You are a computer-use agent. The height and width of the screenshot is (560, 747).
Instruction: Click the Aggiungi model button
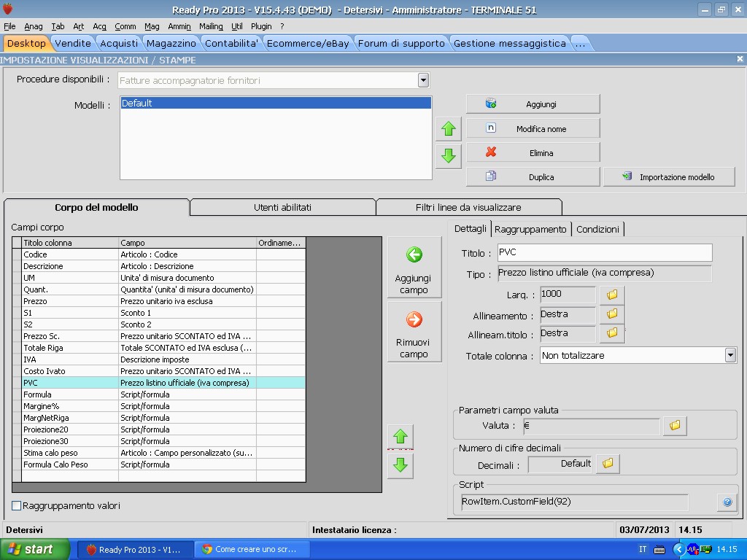tap(533, 104)
